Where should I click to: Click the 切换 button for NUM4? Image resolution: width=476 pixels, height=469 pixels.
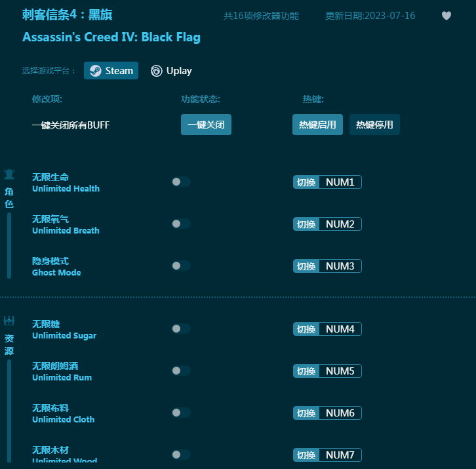coord(306,329)
